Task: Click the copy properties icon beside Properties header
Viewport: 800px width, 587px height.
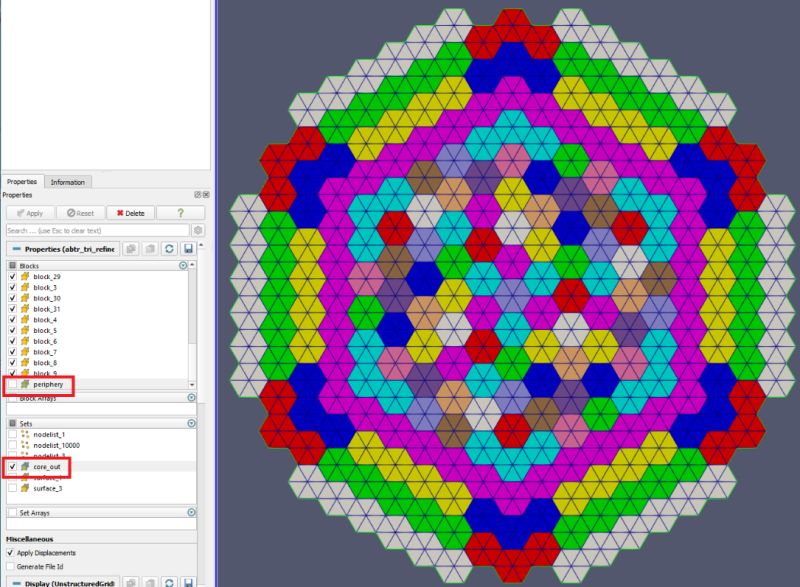Action: tap(132, 248)
